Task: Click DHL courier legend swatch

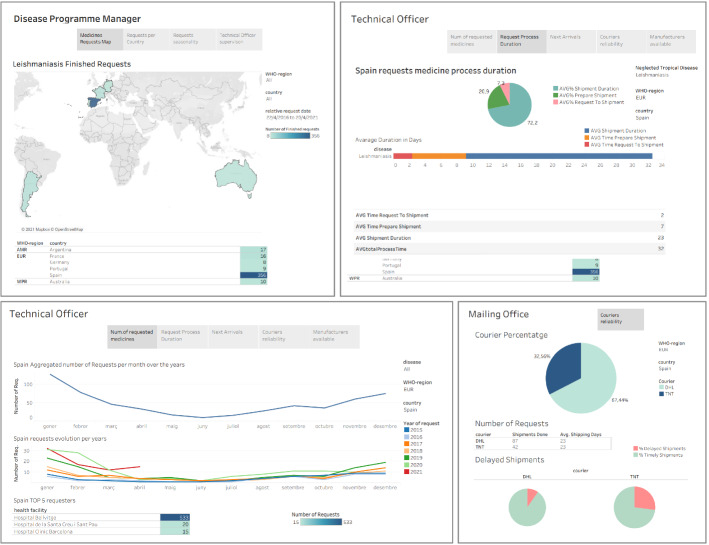Action: point(662,388)
